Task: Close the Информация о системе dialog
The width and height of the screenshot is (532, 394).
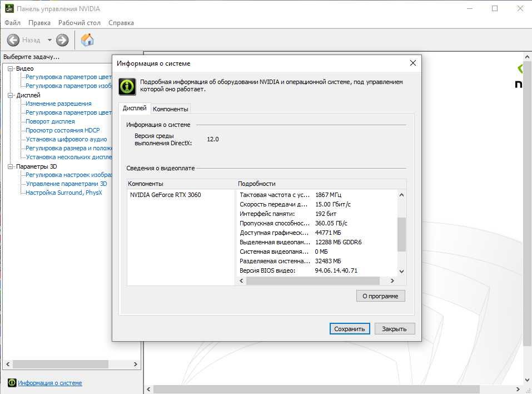Action: (x=413, y=63)
